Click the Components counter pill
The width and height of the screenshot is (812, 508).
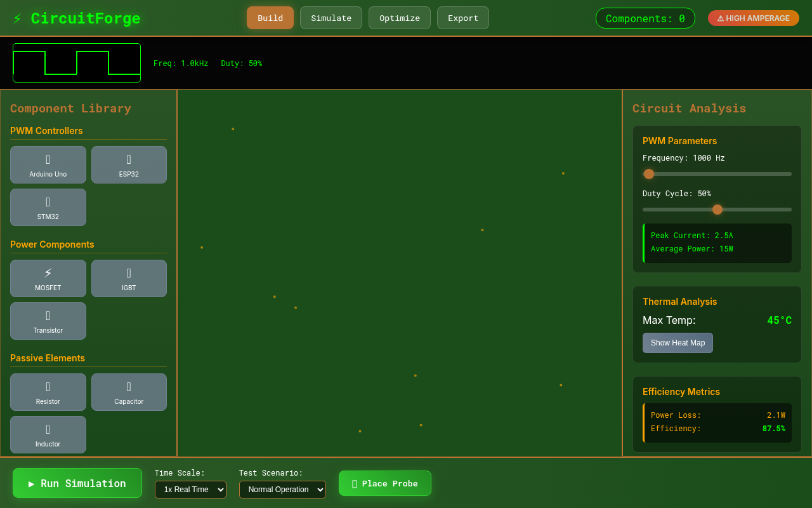[645, 18]
